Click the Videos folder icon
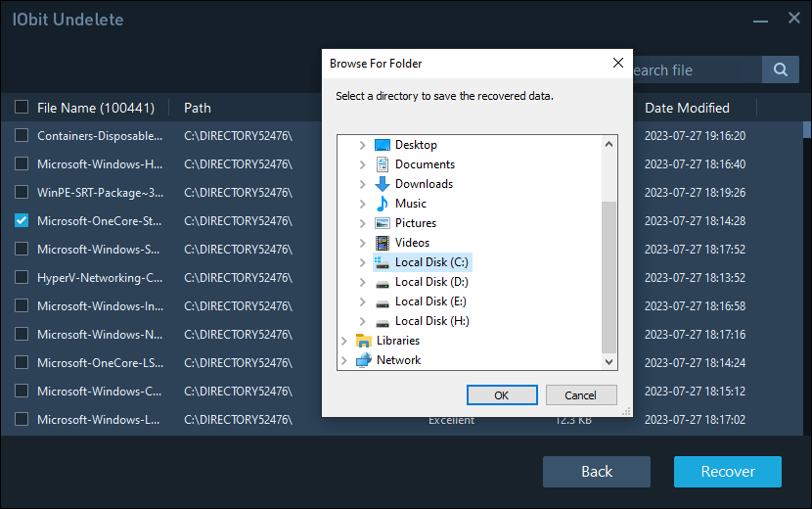The width and height of the screenshot is (812, 509). click(x=383, y=243)
